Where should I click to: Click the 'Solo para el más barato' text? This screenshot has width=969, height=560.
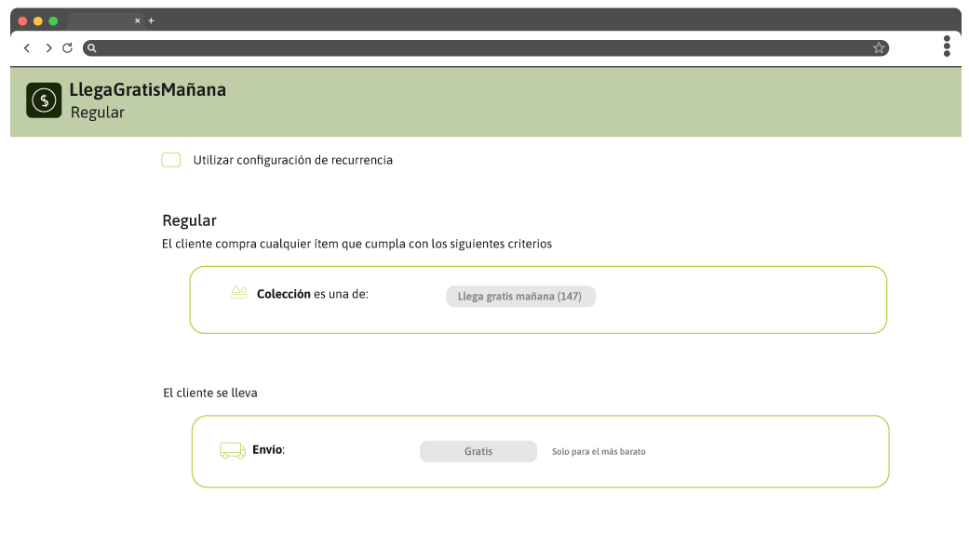[599, 452]
